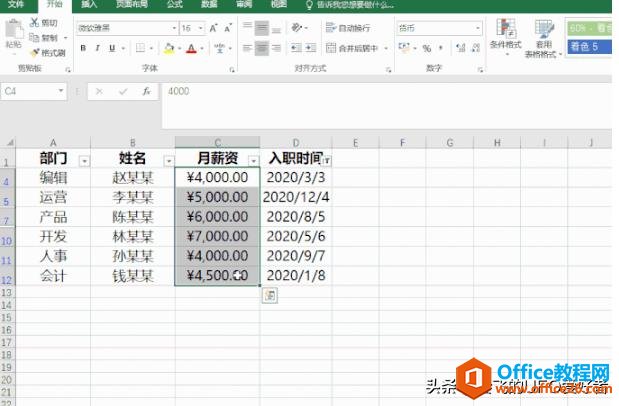
Task: Select the Format Painter brush
Action: 35,53
